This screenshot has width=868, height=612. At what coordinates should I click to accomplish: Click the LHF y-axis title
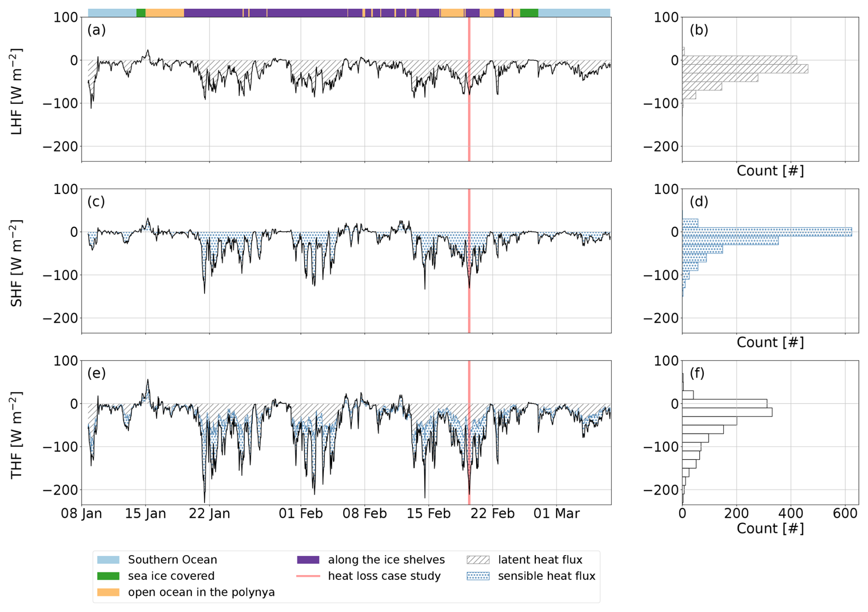point(17,91)
